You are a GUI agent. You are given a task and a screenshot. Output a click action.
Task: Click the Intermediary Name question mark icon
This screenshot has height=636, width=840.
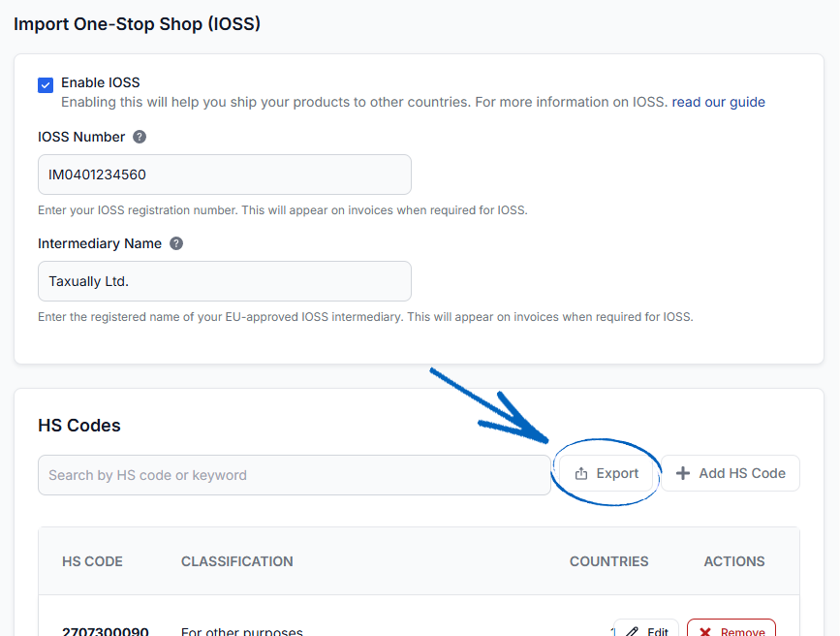tap(176, 243)
